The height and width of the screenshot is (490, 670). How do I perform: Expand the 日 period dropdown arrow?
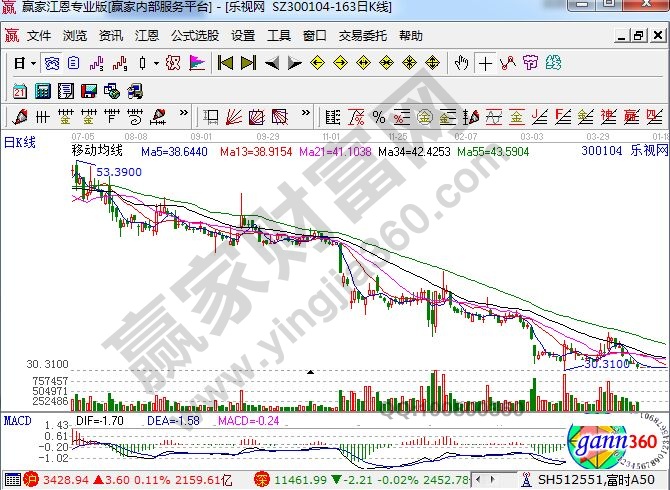(32, 63)
